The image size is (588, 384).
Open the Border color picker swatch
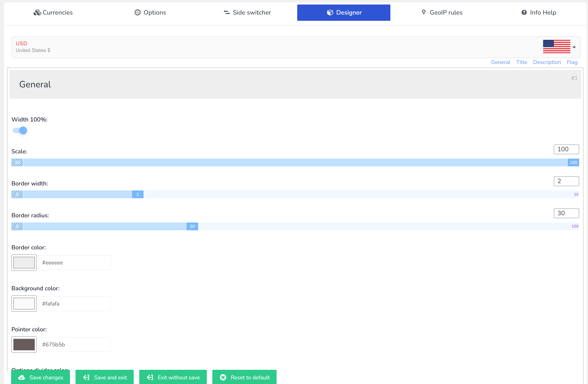(x=24, y=262)
